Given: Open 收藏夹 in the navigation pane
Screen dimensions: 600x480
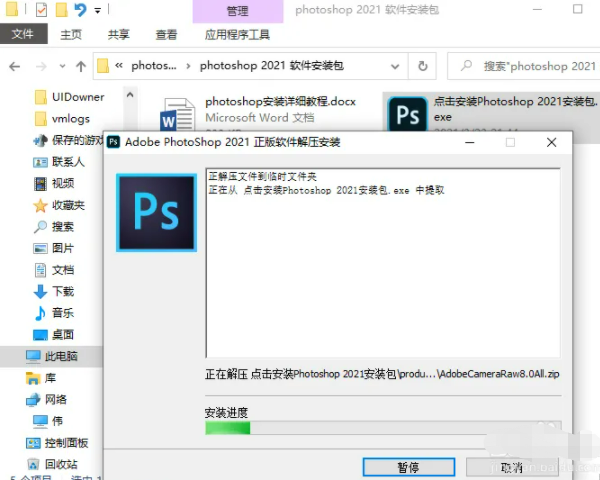Looking at the screenshot, I should [59, 205].
